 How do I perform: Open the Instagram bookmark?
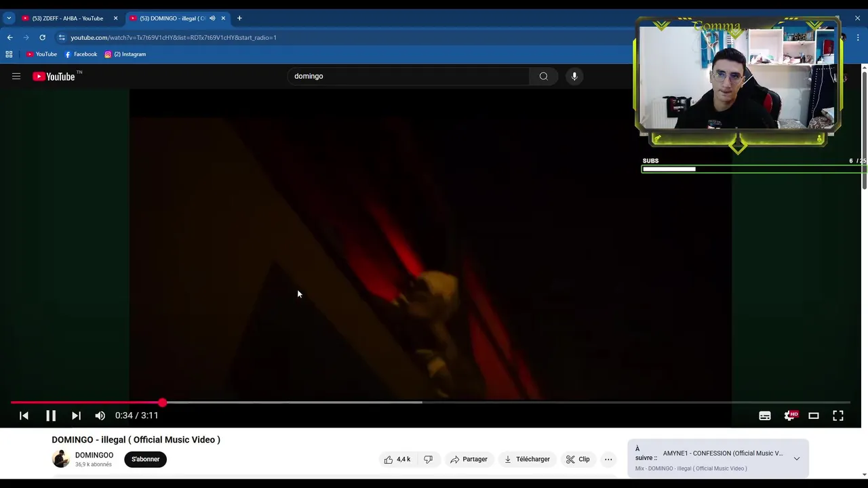[x=125, y=54]
